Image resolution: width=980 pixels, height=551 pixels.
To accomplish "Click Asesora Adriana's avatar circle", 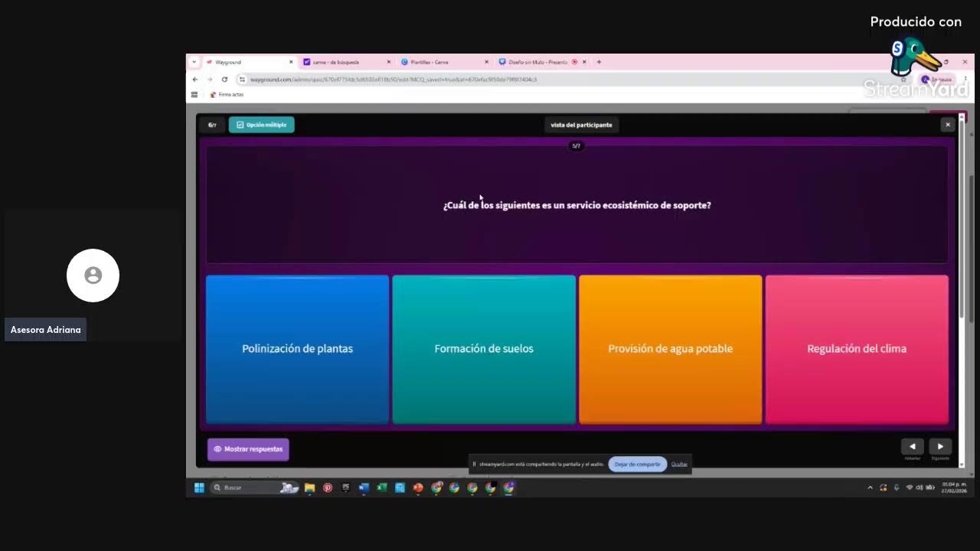I will coord(93,275).
